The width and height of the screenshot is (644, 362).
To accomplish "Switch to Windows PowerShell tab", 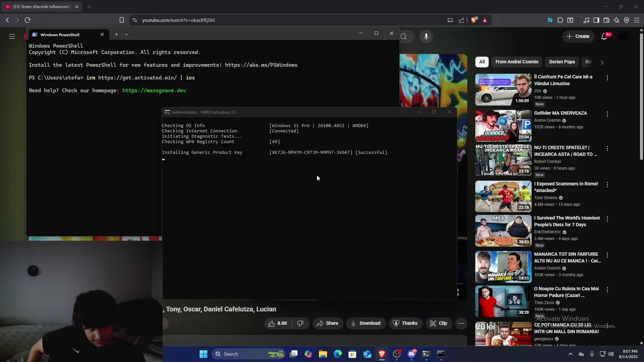I will tap(68, 35).
